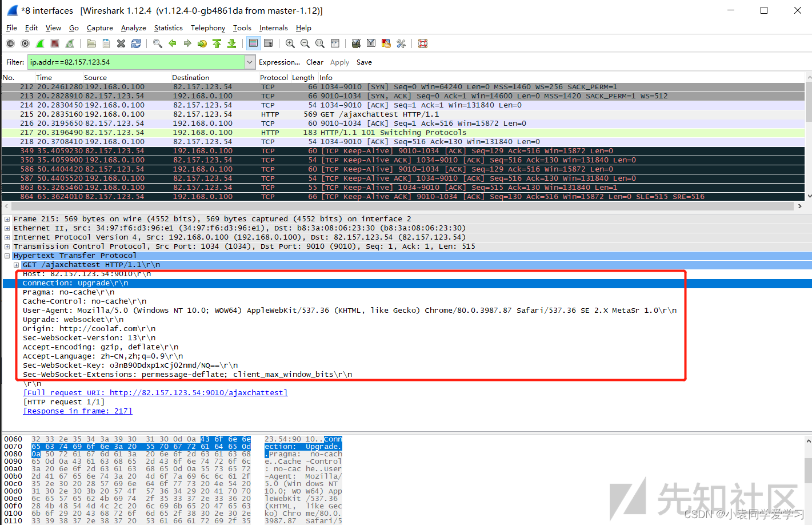
Task: Expand Transmission Control Protocol node
Action: pos(7,246)
